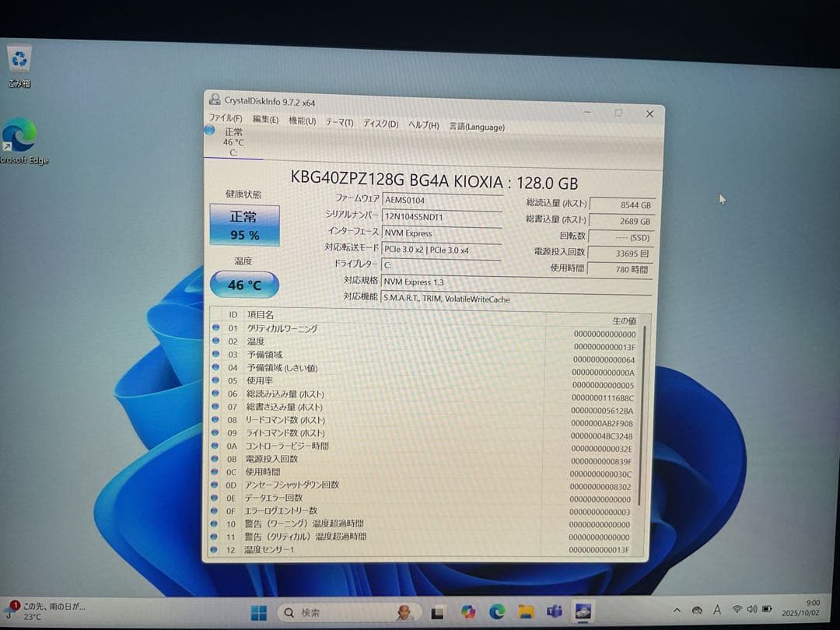Open the 機能(U) menu
The height and width of the screenshot is (630, 840).
302,121
